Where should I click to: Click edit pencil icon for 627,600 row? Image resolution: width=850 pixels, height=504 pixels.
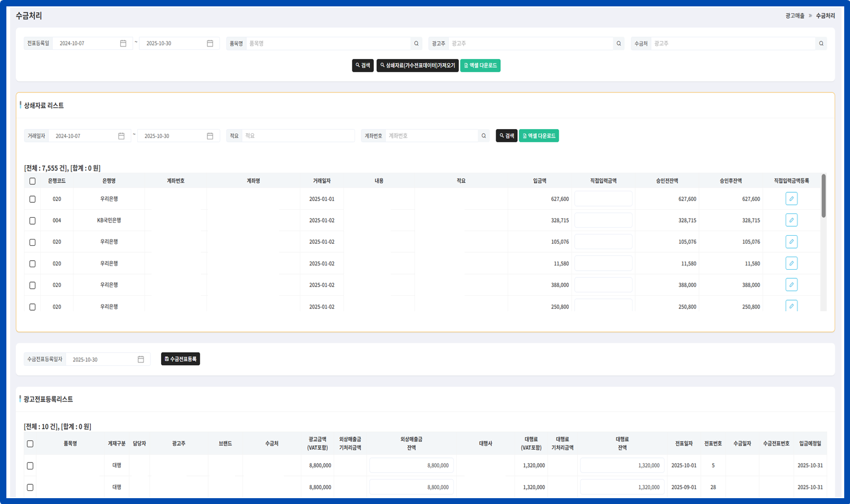coord(791,199)
